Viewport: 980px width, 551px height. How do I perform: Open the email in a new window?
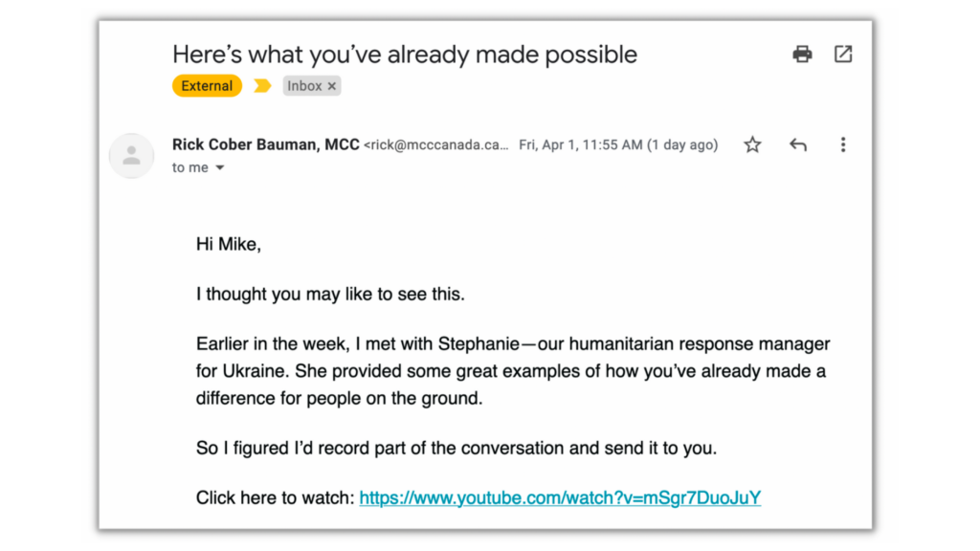coord(842,55)
